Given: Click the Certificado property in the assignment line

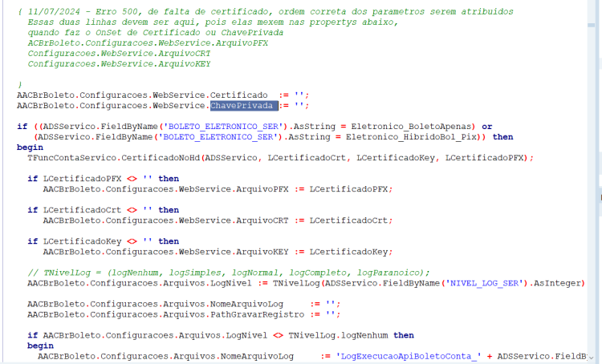Looking at the screenshot, I should coord(238,95).
